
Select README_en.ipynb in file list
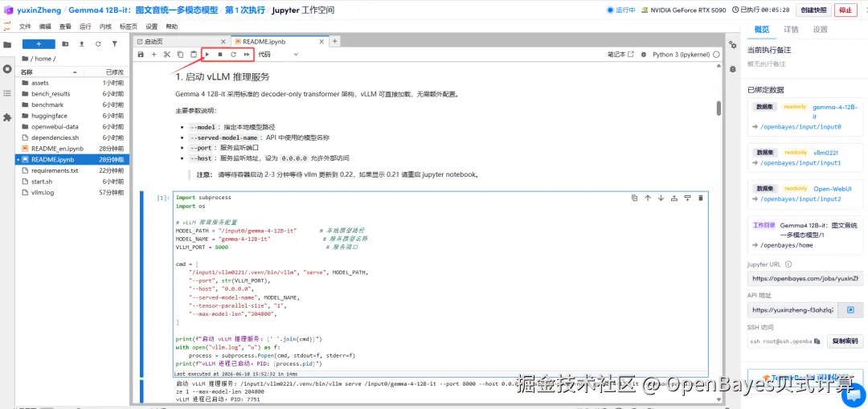click(72, 149)
